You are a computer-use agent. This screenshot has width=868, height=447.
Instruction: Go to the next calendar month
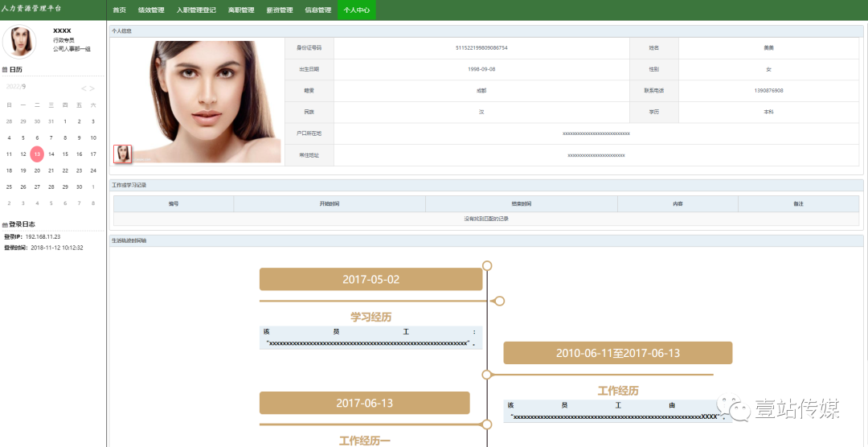pyautogui.click(x=92, y=88)
